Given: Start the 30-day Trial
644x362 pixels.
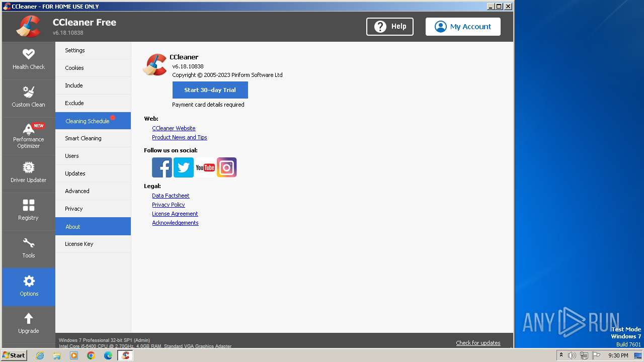Looking at the screenshot, I should pos(210,90).
